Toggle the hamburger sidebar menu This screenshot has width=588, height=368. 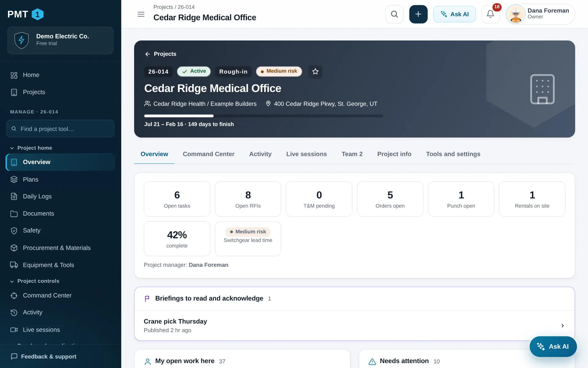pos(141,14)
